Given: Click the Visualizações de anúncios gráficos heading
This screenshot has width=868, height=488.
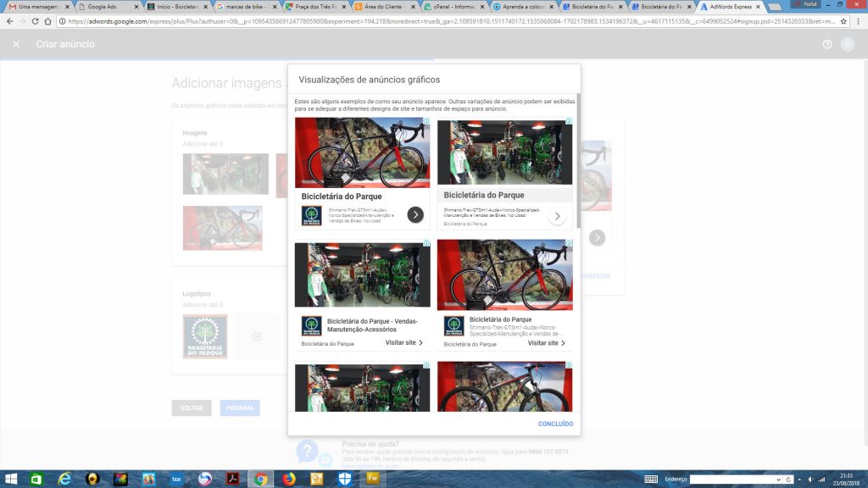Looking at the screenshot, I should 370,80.
